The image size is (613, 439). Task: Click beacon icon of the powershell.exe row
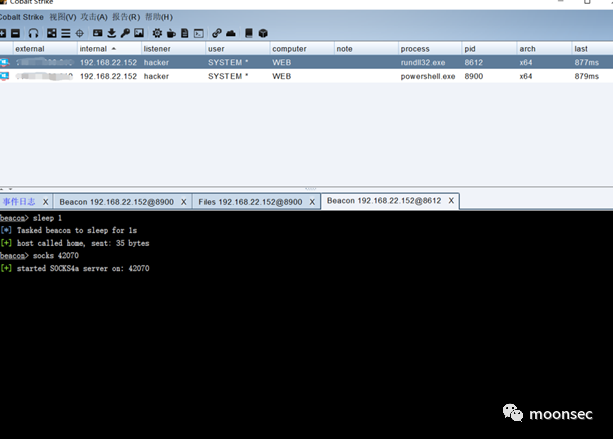coord(5,76)
